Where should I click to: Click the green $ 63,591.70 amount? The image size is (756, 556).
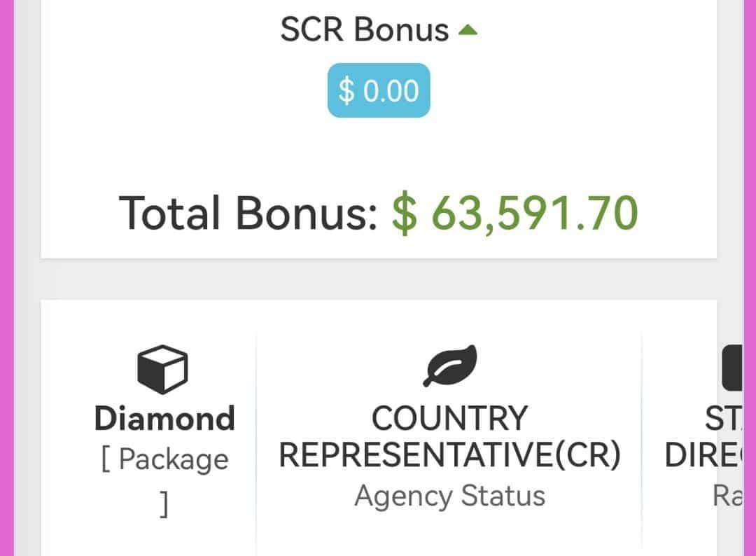pyautogui.click(x=514, y=213)
